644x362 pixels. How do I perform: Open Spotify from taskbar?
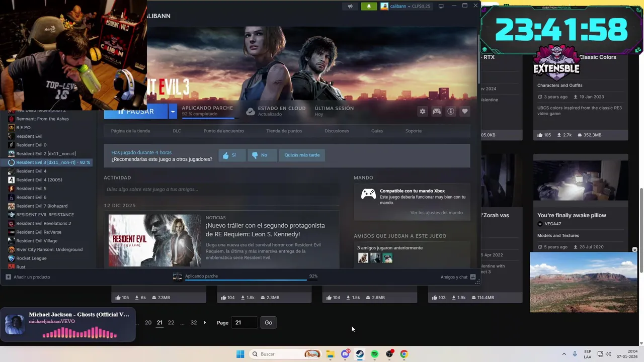click(374, 354)
